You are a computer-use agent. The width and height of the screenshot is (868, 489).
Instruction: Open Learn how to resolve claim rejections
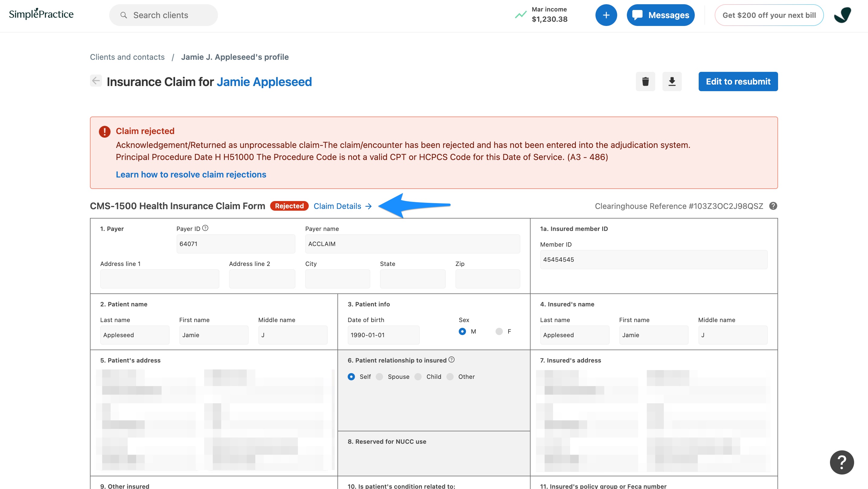[x=191, y=174]
